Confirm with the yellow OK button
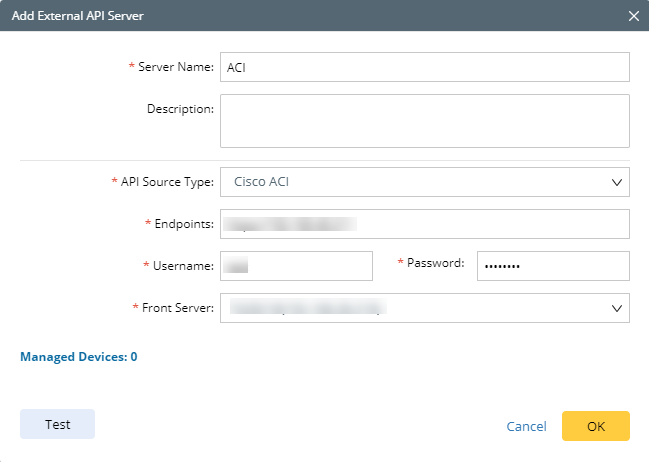Viewport: 649px width, 462px height. coord(595,426)
